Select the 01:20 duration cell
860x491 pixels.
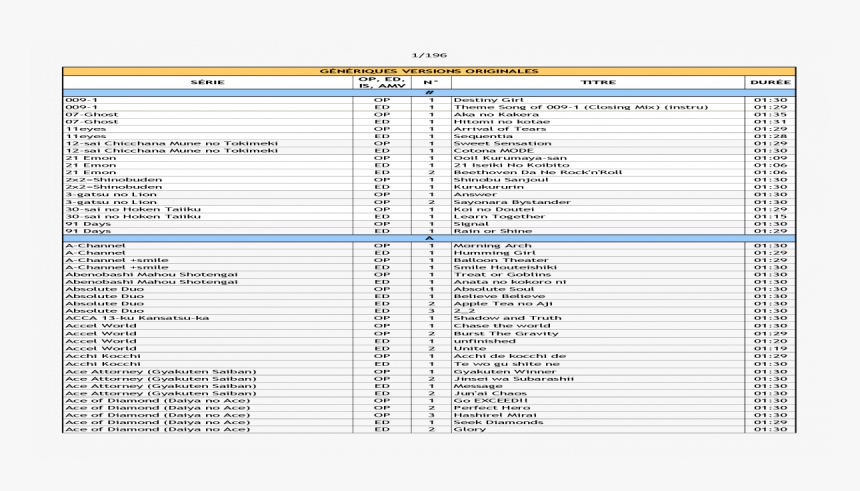click(770, 341)
